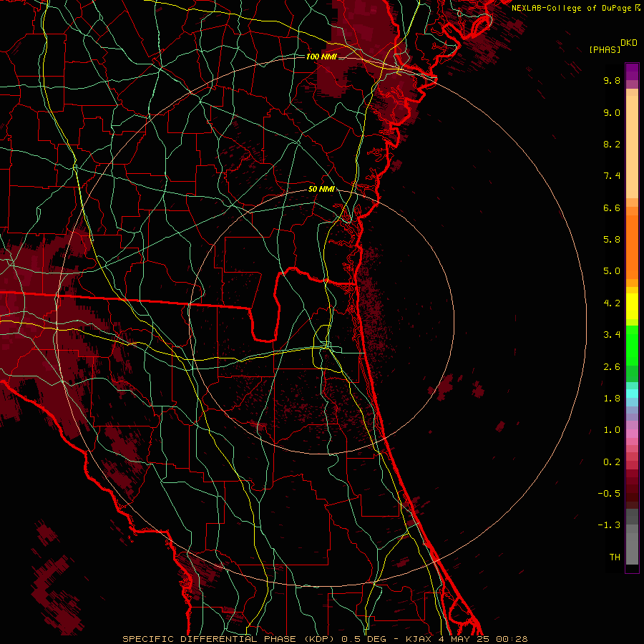This screenshot has height=644, width=644.
Task: Click the 7.4 scale value
Action: [x=612, y=176]
